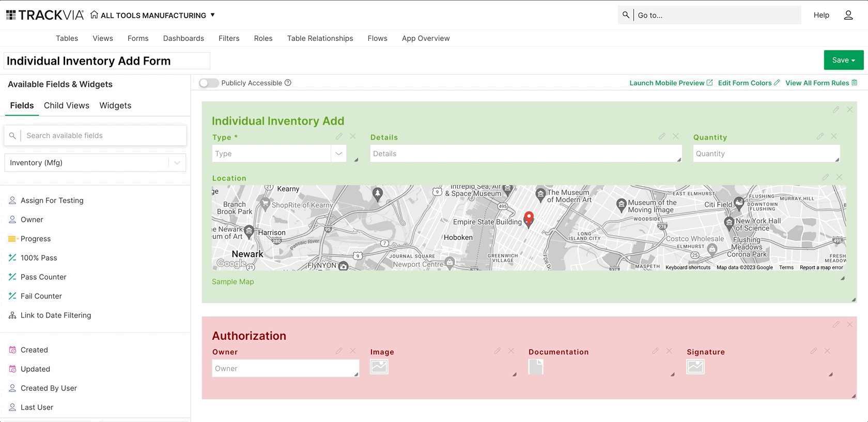Click the Image field placeholder icon
868x422 pixels.
coord(379,367)
